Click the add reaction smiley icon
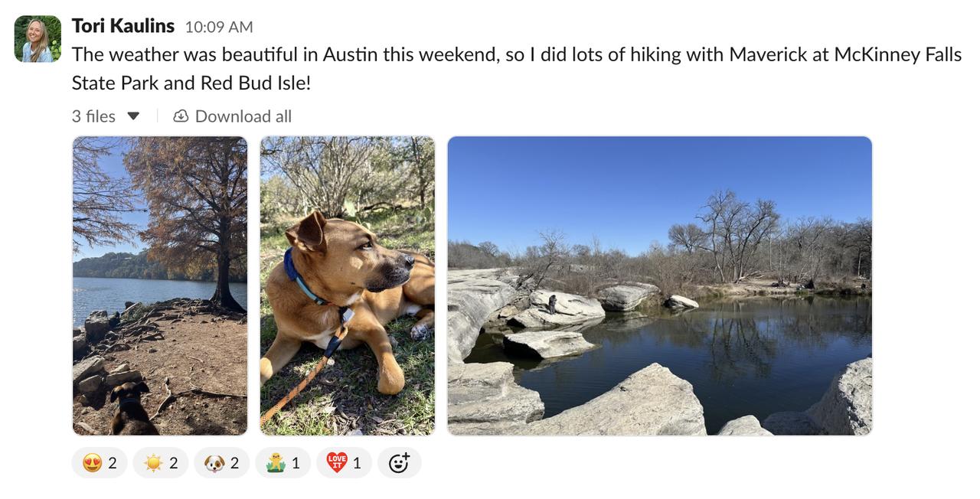This screenshot has height=499, width=980. 399,463
